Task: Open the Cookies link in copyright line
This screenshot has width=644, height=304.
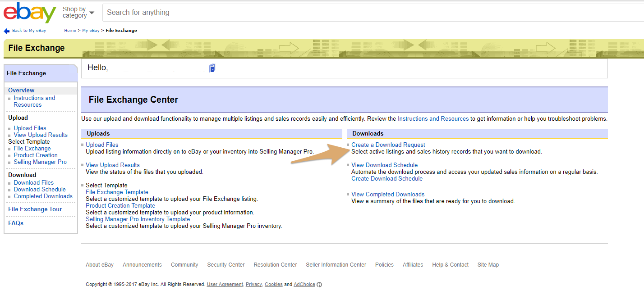Action: click(x=274, y=285)
